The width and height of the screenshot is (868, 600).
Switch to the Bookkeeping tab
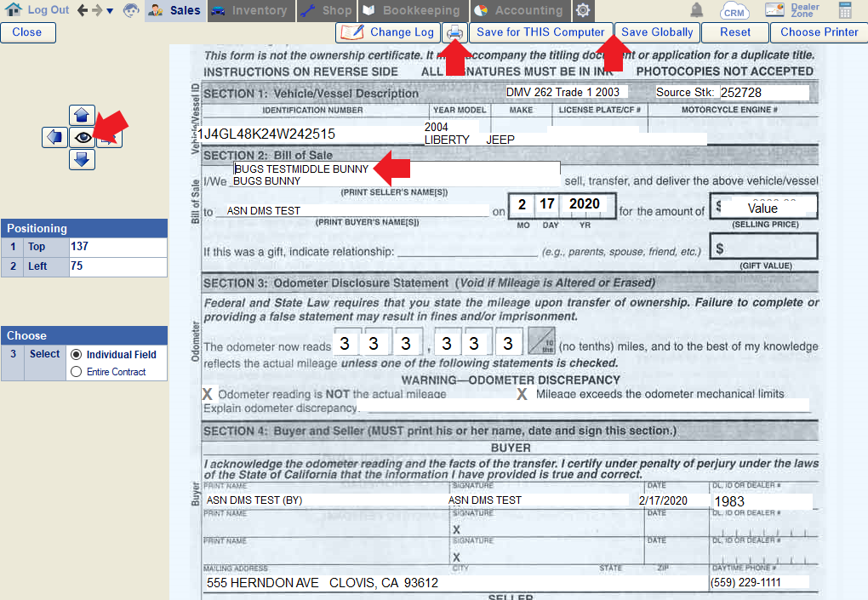tap(414, 10)
